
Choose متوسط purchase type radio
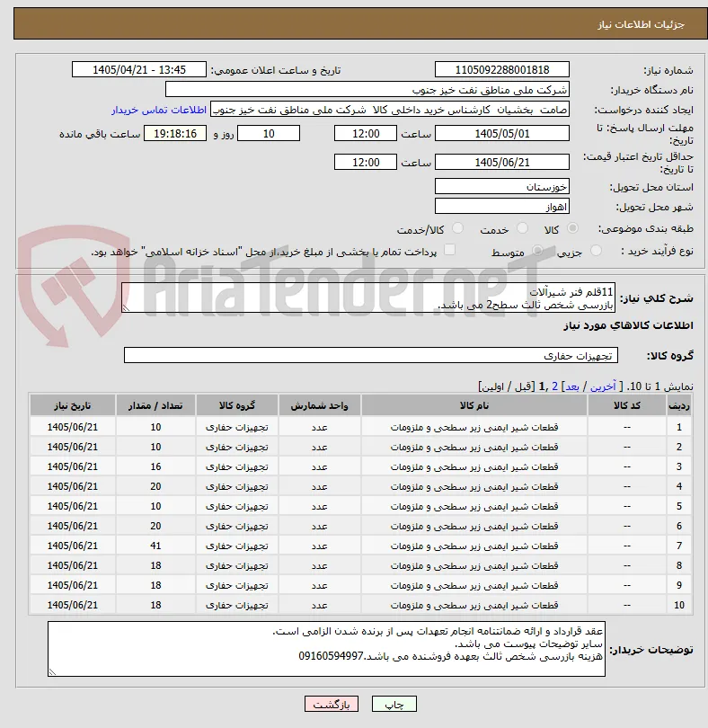click(537, 251)
